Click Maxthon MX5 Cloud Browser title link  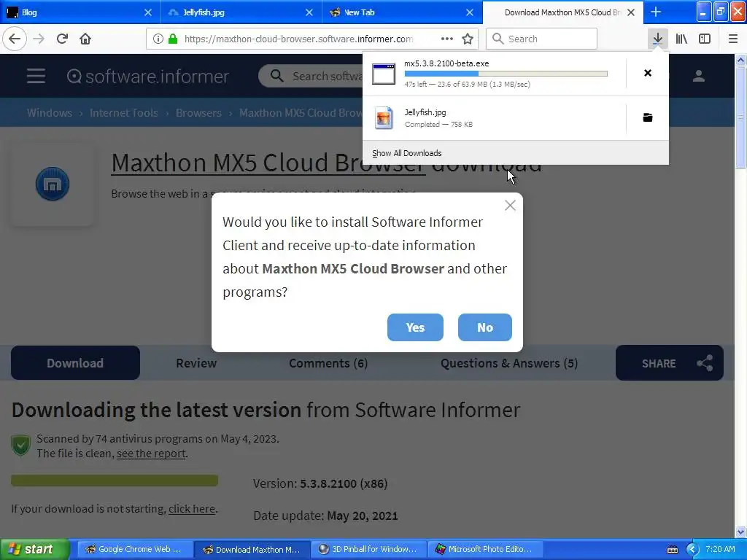click(x=268, y=163)
